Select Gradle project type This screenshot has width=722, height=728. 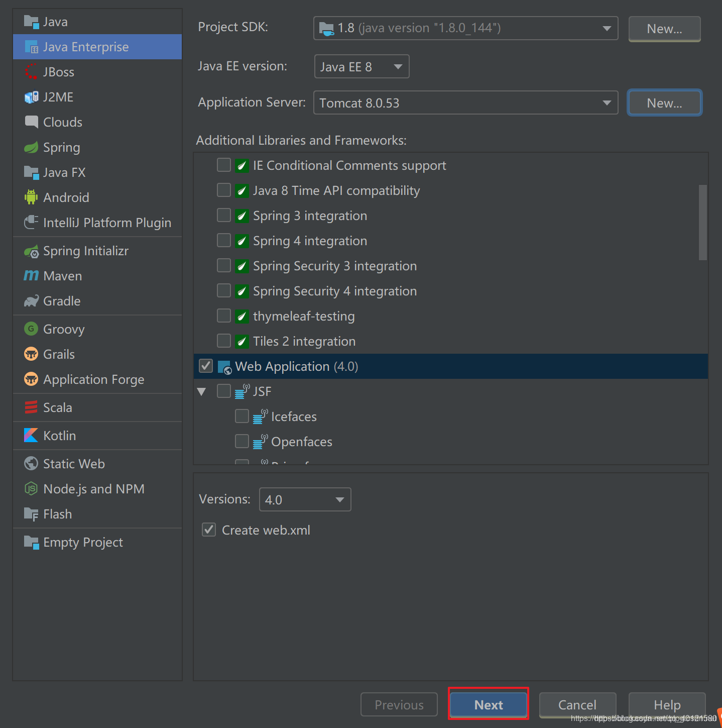click(x=97, y=301)
